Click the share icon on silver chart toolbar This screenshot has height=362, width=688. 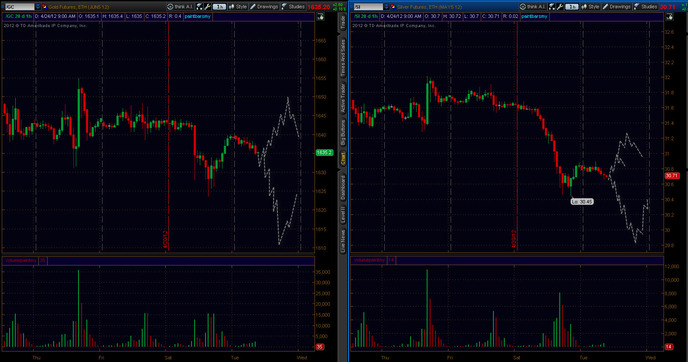point(552,7)
